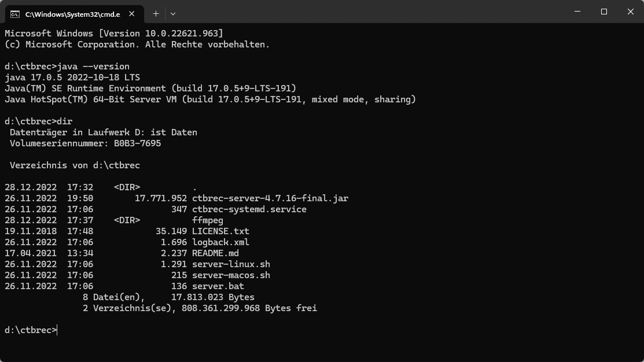Click the java --version command text
Screen dimensions: 644x362
click(x=93, y=67)
